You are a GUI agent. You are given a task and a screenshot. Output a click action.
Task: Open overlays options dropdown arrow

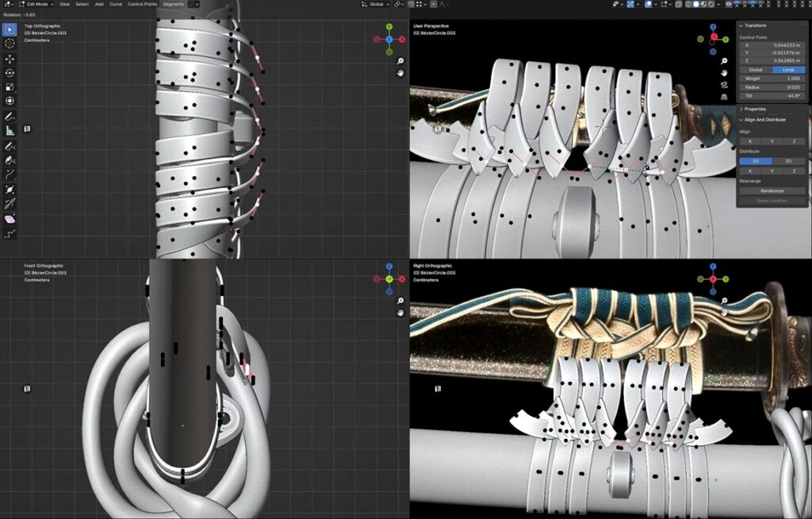coord(656,4)
